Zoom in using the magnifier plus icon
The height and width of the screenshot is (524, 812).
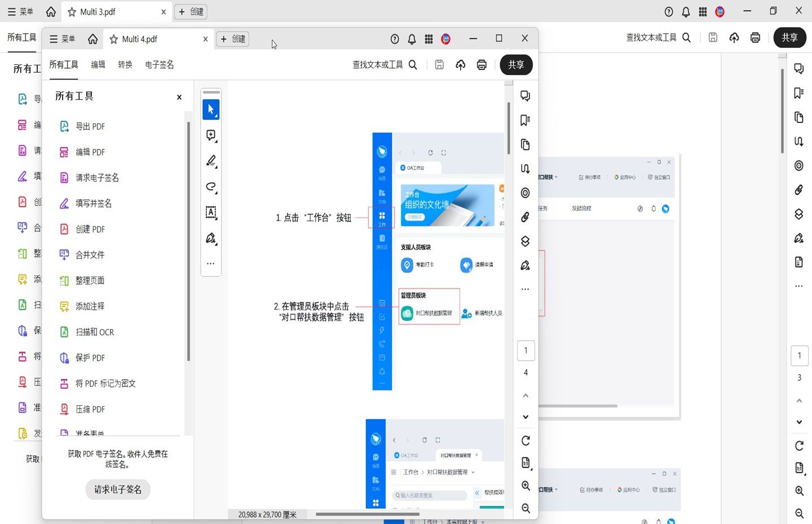pyautogui.click(x=525, y=485)
